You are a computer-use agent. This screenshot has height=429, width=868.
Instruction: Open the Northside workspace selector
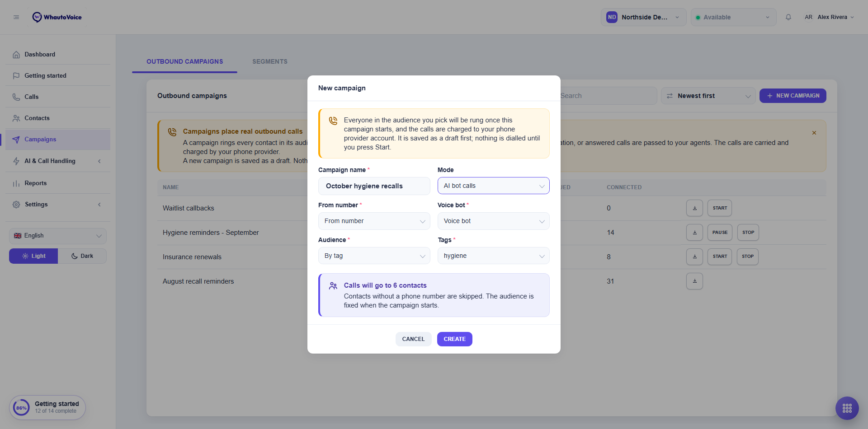644,17
